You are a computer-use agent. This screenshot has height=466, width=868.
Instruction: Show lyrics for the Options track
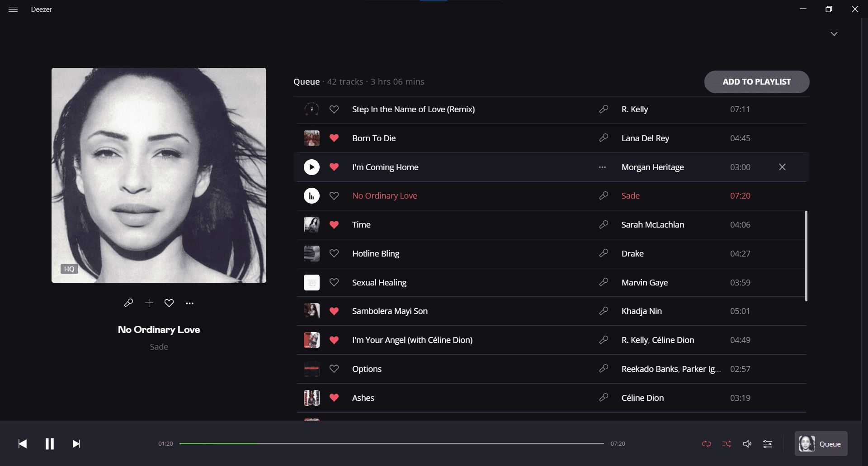[x=604, y=369]
